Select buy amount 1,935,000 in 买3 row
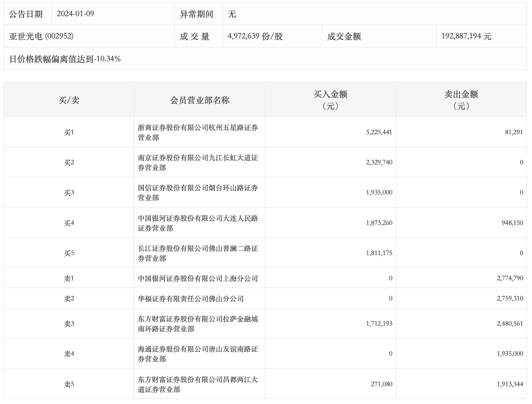The height and width of the screenshot is (404, 532). (x=379, y=192)
